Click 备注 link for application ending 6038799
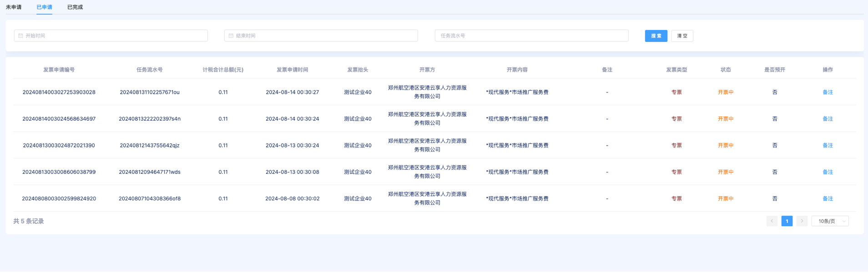The width and height of the screenshot is (868, 273). [x=828, y=172]
